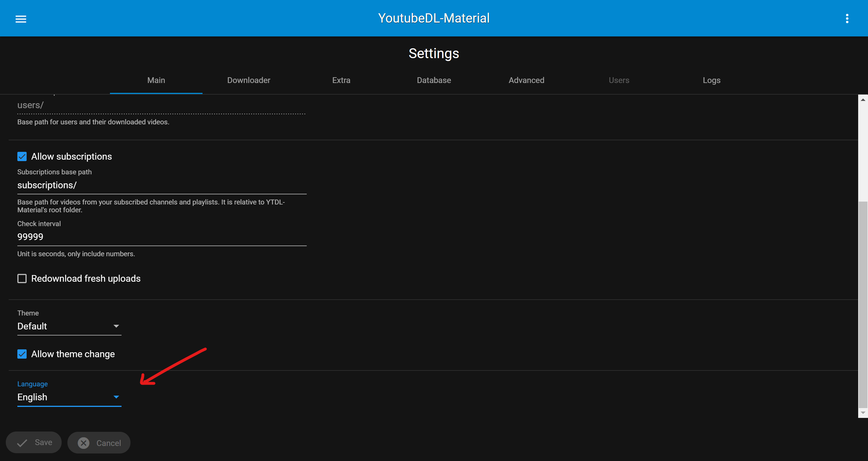Image resolution: width=868 pixels, height=461 pixels.
Task: Click scrollbar up arrow
Action: point(863,100)
